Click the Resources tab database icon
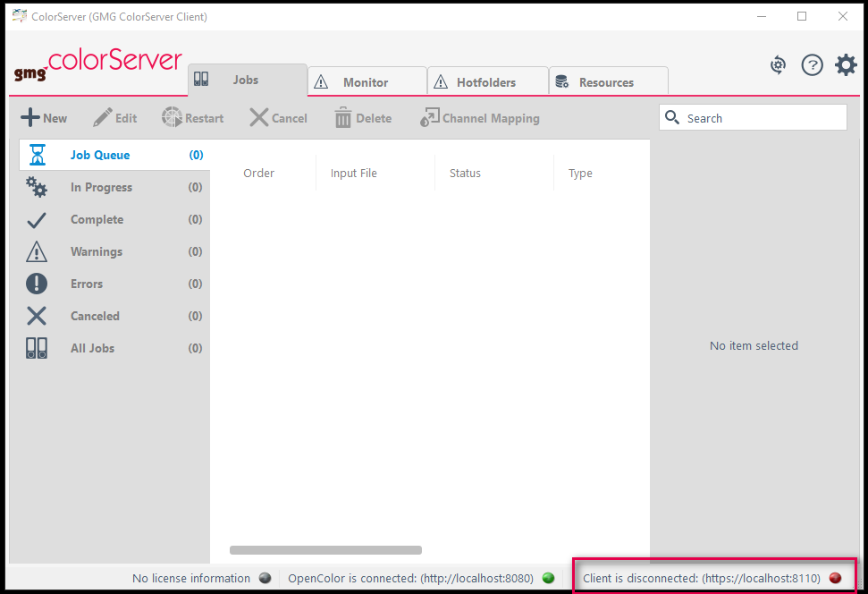The image size is (868, 594). [562, 81]
